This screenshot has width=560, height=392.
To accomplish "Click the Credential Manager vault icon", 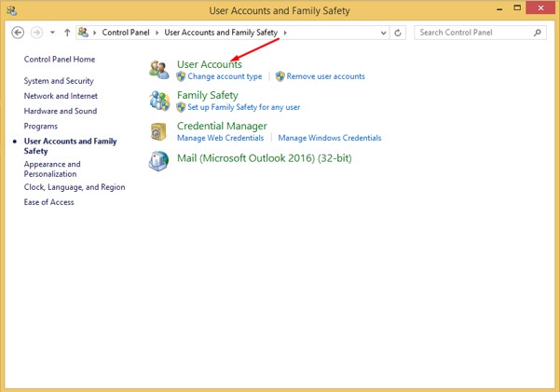I will (x=158, y=131).
